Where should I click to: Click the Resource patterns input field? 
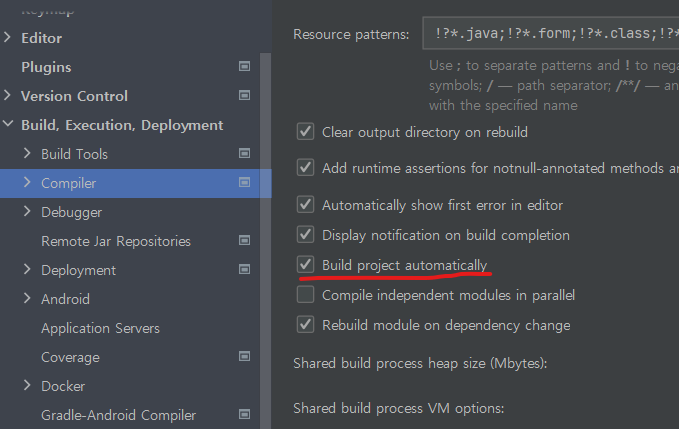pyautogui.click(x=550, y=33)
